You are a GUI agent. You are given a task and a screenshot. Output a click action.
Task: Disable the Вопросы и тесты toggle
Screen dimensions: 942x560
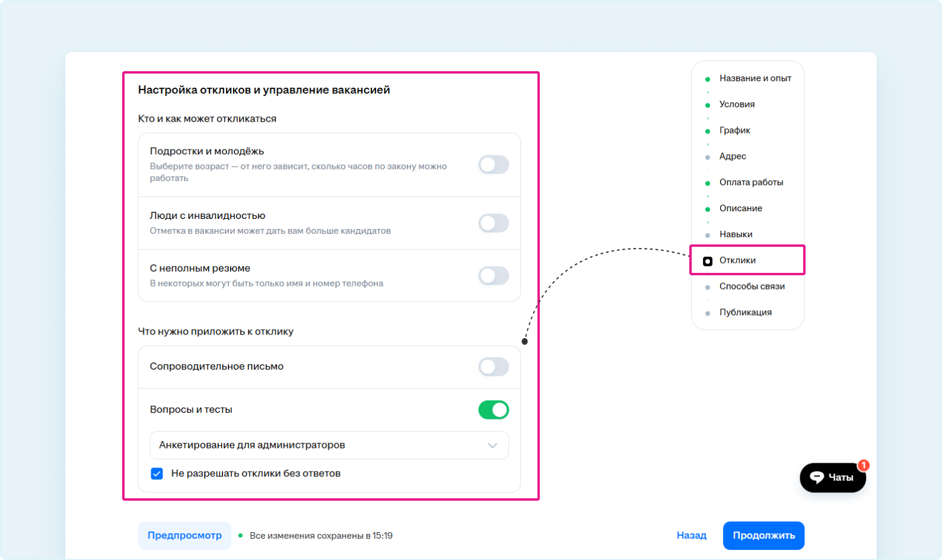(494, 410)
